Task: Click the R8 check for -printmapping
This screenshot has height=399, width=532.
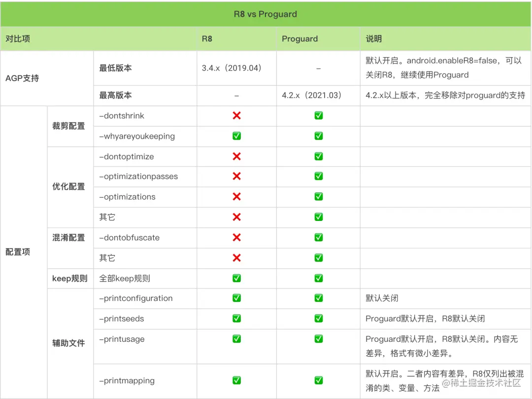Action: (237, 380)
